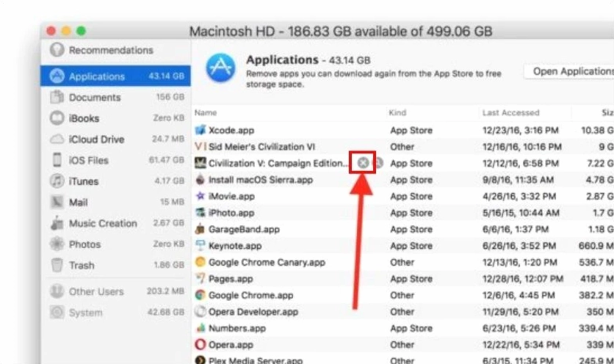This screenshot has height=364, width=614.
Task: Click the iBooks sidebar icon
Action: click(x=57, y=118)
